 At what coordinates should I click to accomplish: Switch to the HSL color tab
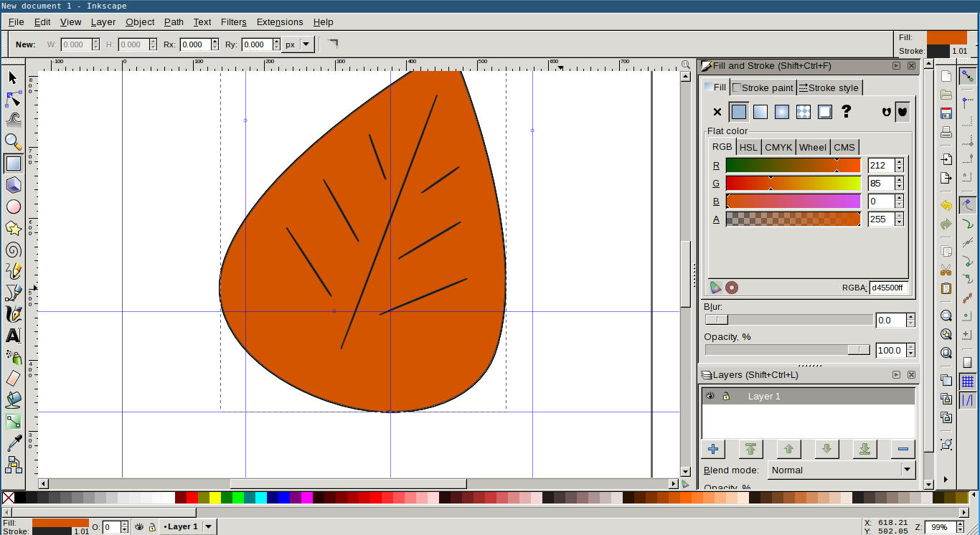click(748, 147)
